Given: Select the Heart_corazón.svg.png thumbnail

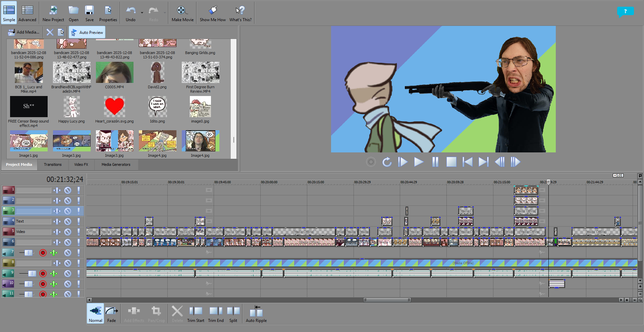Looking at the screenshot, I should point(114,107).
